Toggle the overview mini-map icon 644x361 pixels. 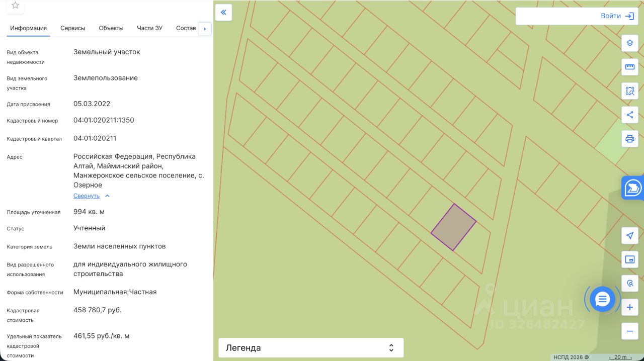pyautogui.click(x=630, y=259)
